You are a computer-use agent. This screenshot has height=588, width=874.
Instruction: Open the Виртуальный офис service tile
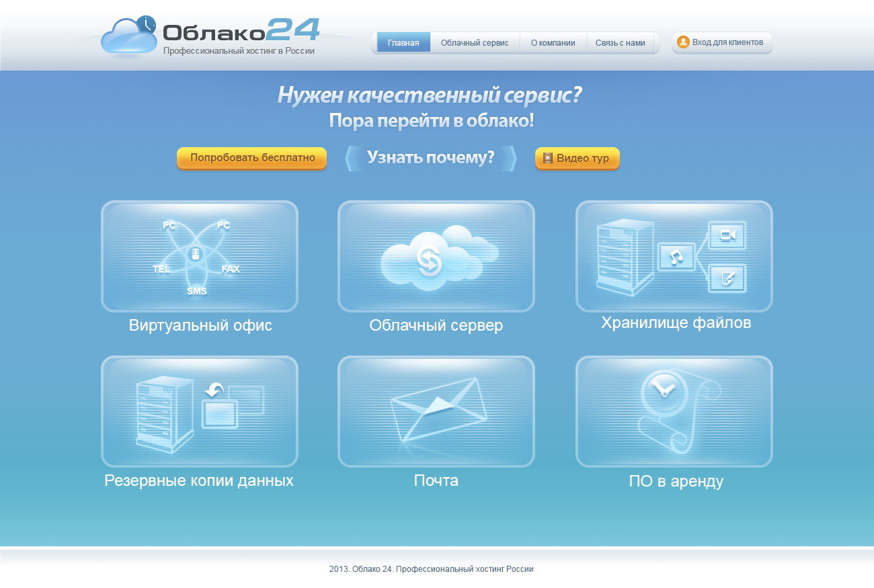(x=200, y=256)
